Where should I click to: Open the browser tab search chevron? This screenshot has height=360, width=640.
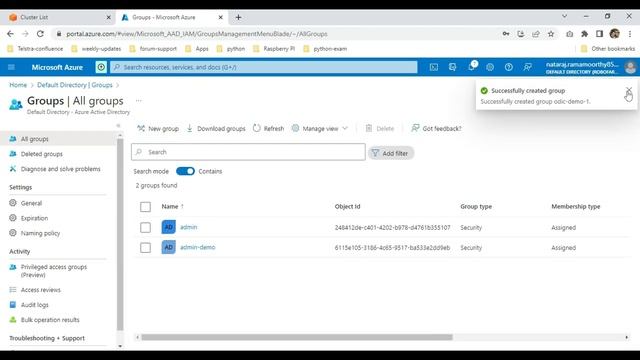point(564,16)
